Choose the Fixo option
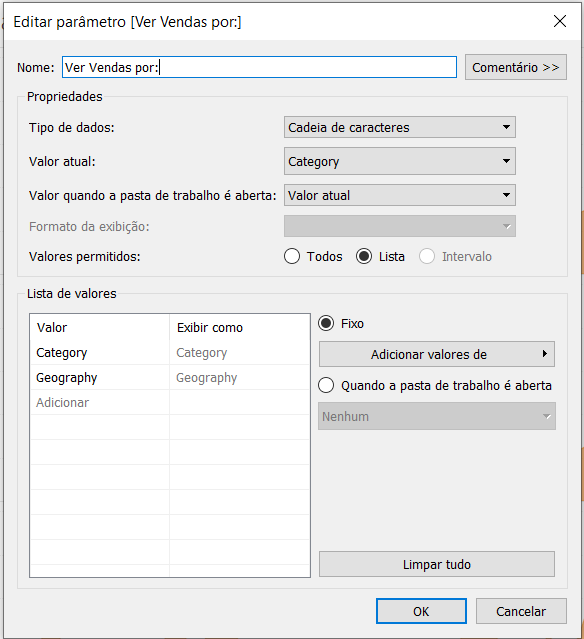The image size is (584, 639). [326, 323]
